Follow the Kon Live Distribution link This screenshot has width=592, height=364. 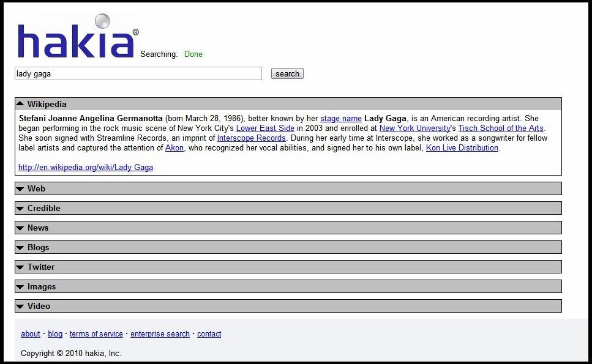(462, 148)
